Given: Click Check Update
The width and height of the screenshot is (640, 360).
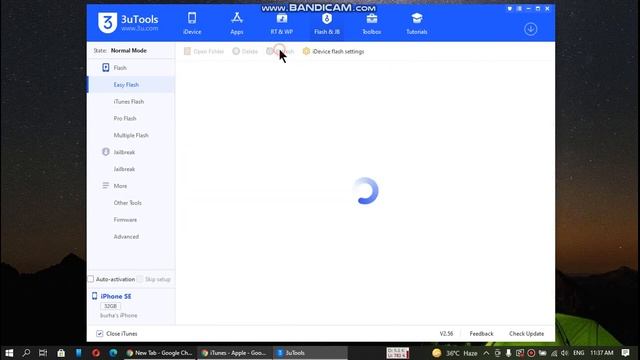Looking at the screenshot, I should [526, 333].
